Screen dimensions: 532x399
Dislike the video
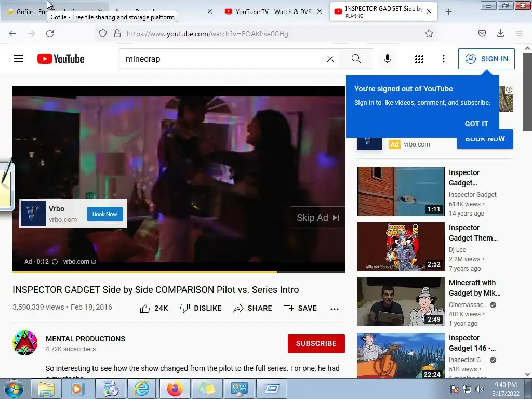click(x=201, y=308)
